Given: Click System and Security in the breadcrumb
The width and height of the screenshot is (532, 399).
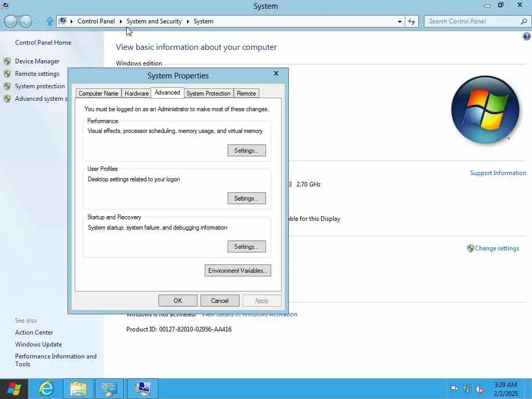Looking at the screenshot, I should (154, 21).
